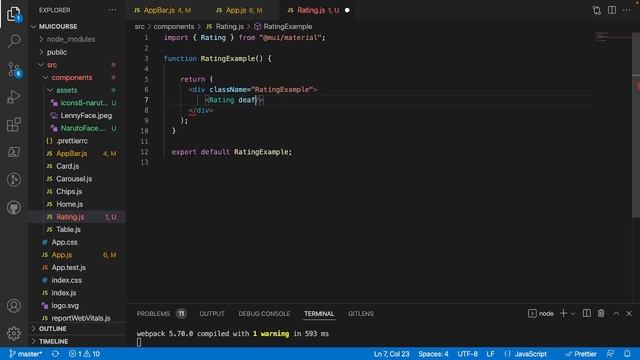The image size is (640, 360).
Task: Click the feedback icon in status bar
Action: 611,354
